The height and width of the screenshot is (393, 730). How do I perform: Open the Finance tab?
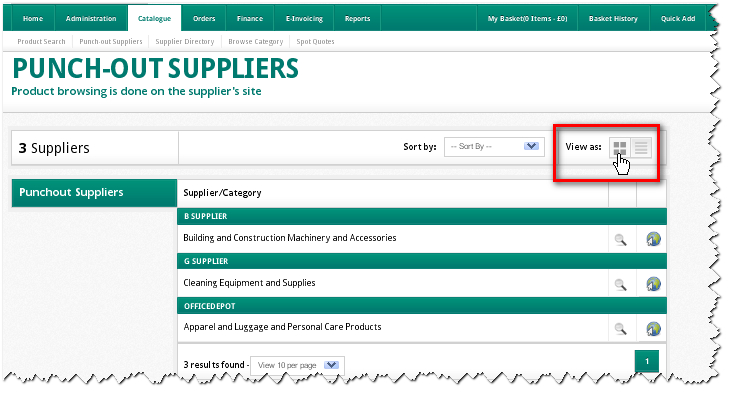click(250, 19)
